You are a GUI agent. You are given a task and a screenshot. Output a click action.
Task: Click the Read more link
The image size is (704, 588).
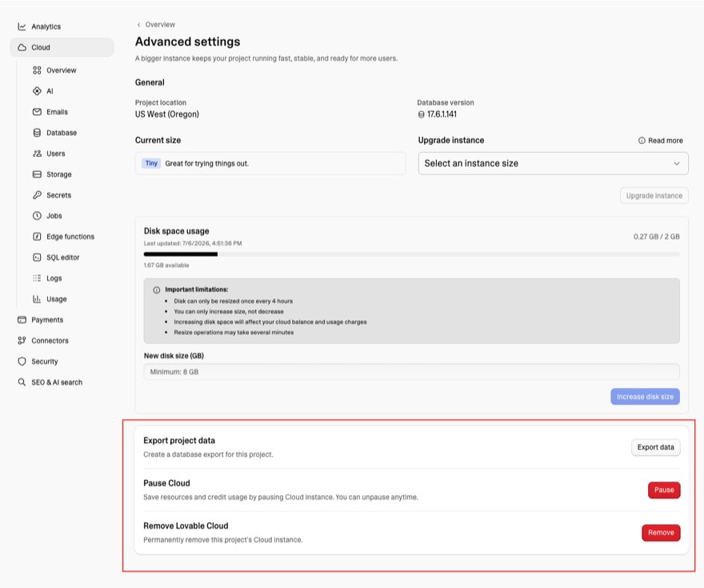coord(665,141)
